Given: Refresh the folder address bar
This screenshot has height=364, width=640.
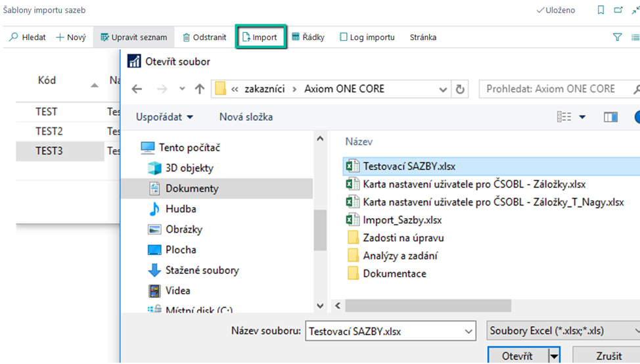Looking at the screenshot, I should 461,89.
